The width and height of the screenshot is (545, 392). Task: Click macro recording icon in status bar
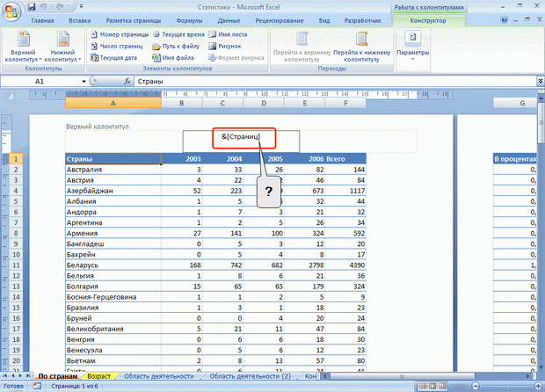37,386
